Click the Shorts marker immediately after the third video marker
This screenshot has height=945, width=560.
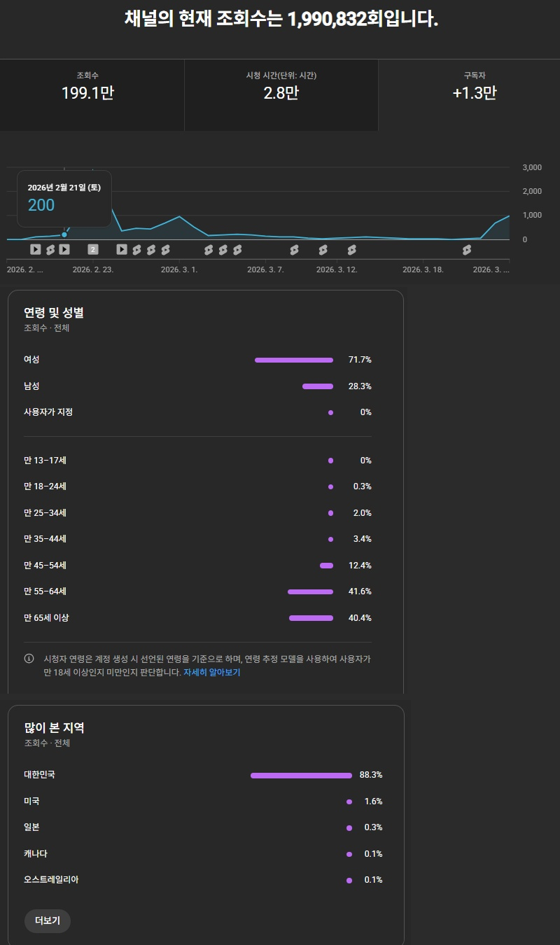(x=136, y=249)
